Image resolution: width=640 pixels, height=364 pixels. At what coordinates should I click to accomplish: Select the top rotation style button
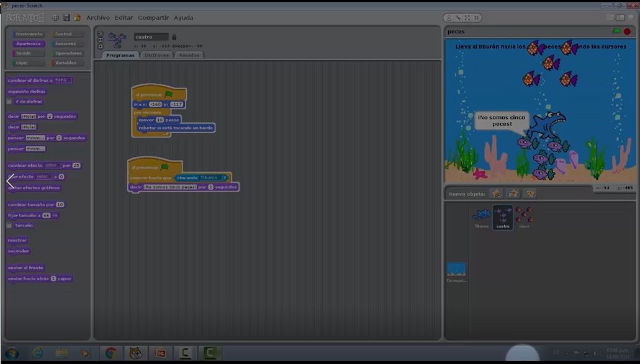tap(101, 33)
